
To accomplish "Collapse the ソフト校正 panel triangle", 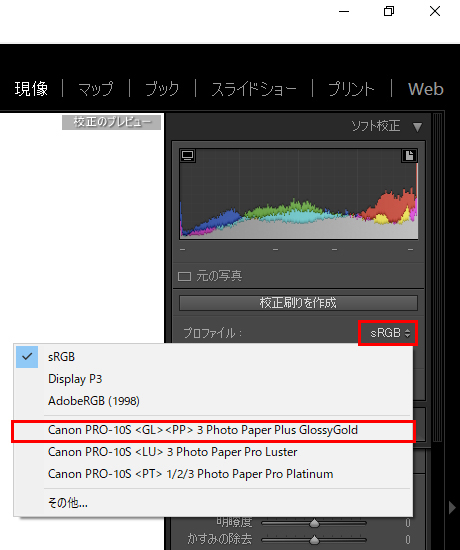I will 417,127.
